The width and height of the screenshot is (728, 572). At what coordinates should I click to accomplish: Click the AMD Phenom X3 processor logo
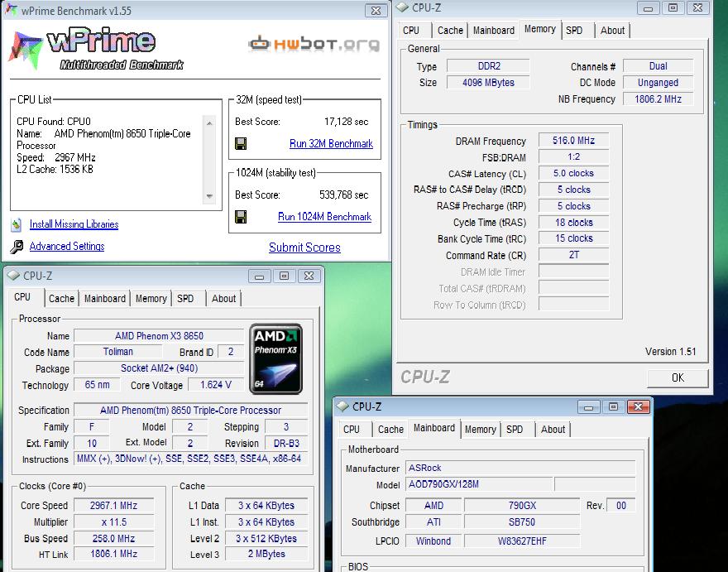point(275,359)
